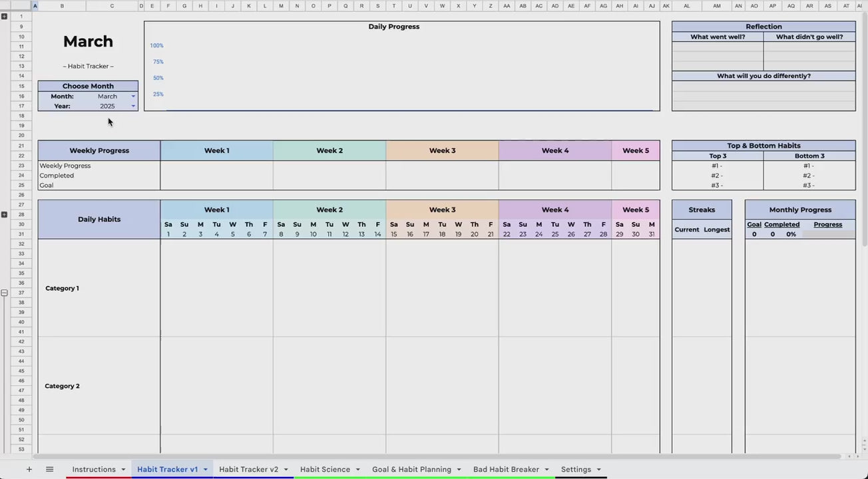
Task: Go to the Habit Science sheet tab
Action: (x=325, y=469)
